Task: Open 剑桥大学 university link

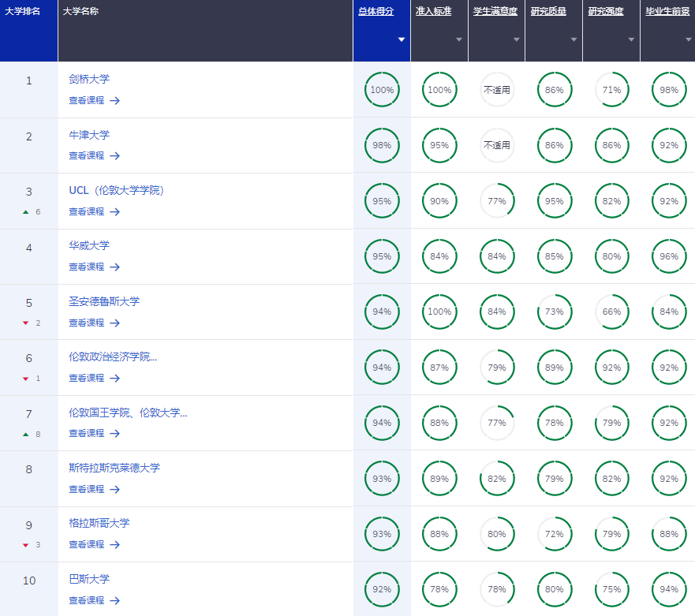Action: (x=89, y=80)
